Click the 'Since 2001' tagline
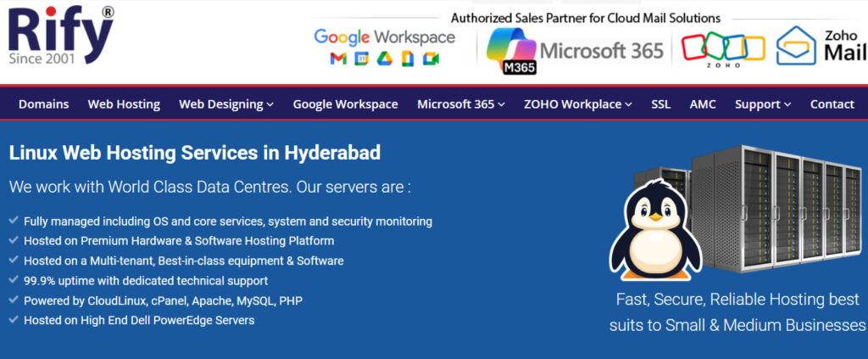Image resolution: width=868 pixels, height=359 pixels. point(42,58)
